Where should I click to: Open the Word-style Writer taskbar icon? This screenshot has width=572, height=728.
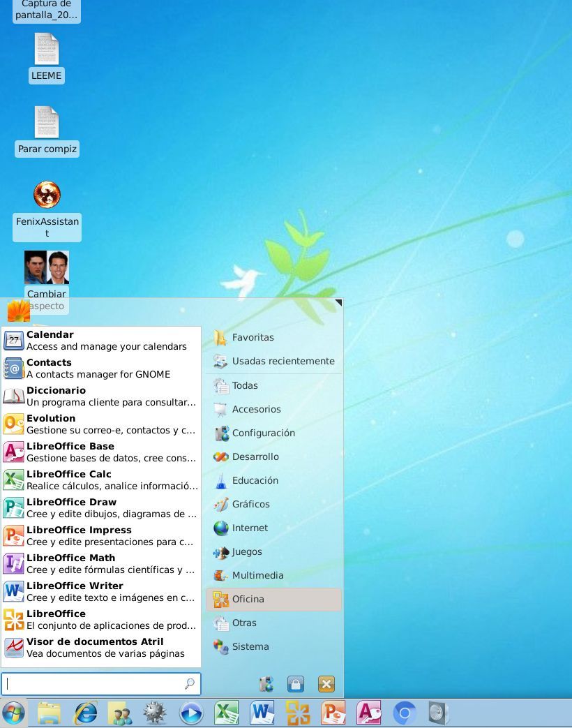point(262,713)
